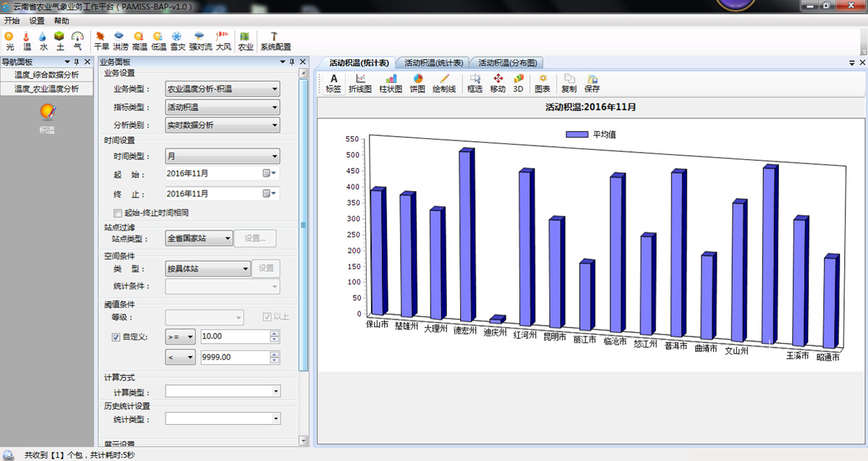The image size is (868, 461).
Task: Open the 大风 strong wind module
Action: 223,41
